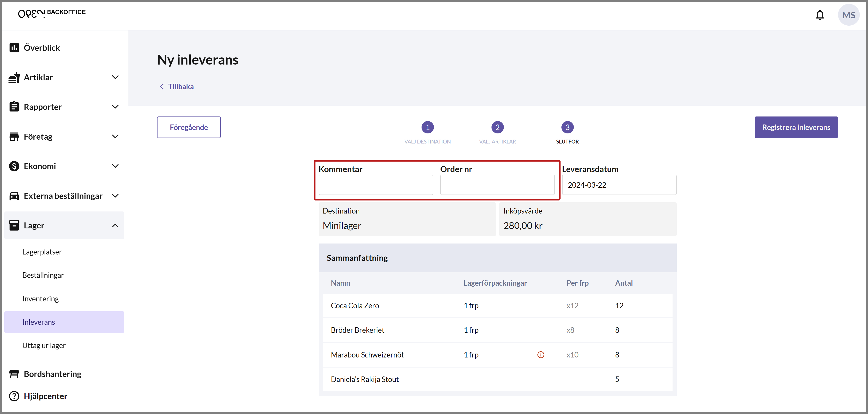
Task: Click the Artiklar food icon
Action: tap(14, 77)
